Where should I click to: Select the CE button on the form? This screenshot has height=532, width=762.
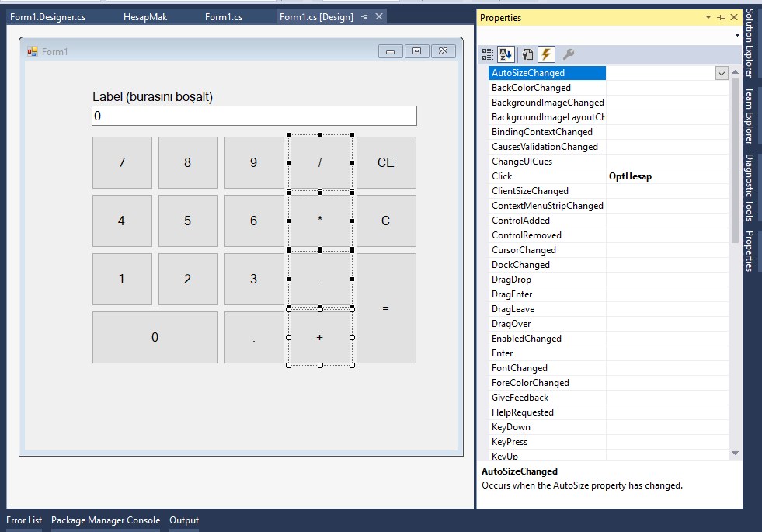pyautogui.click(x=386, y=163)
